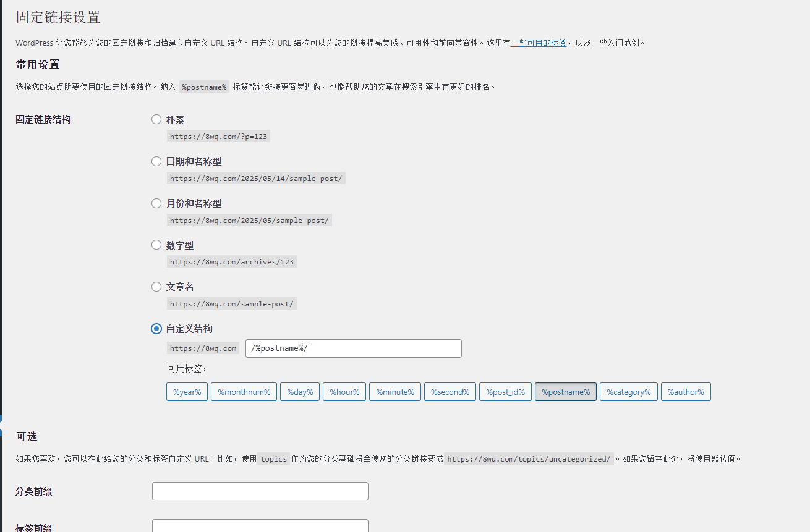Insert the %hour% tag
The image size is (810, 532).
pos(344,392)
